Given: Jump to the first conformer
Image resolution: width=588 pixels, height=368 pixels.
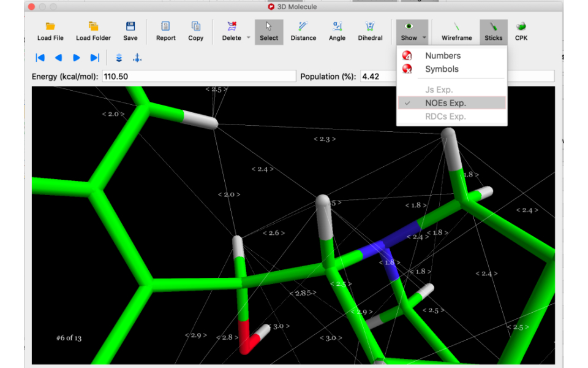Looking at the screenshot, I should 40,58.
